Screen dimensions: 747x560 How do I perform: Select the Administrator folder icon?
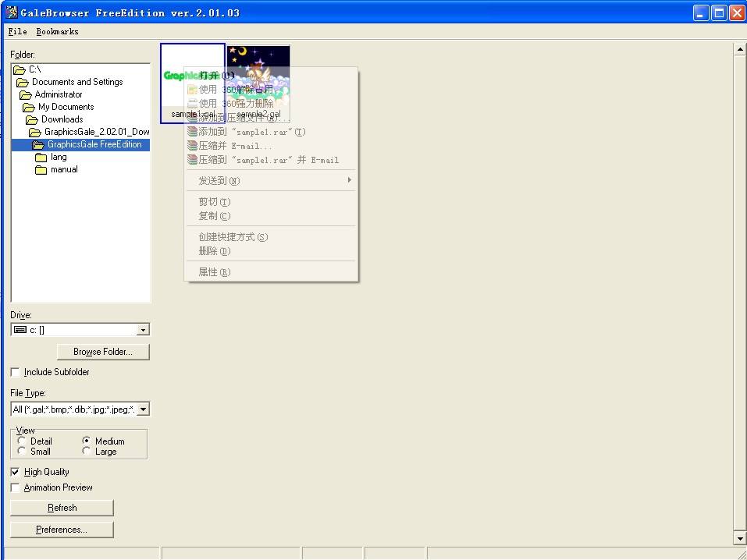(26, 94)
